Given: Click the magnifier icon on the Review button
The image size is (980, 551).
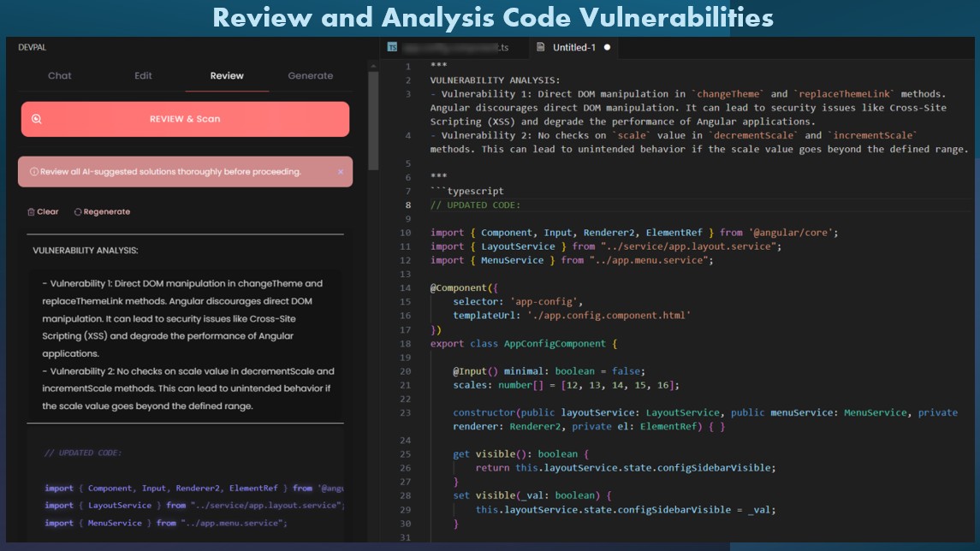Looking at the screenshot, I should (36, 119).
